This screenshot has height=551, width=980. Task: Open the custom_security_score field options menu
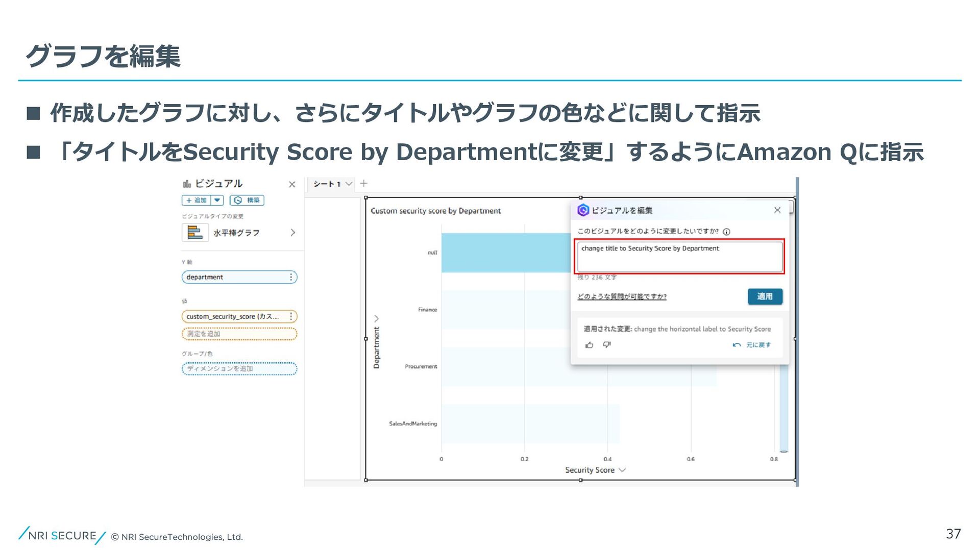point(291,316)
